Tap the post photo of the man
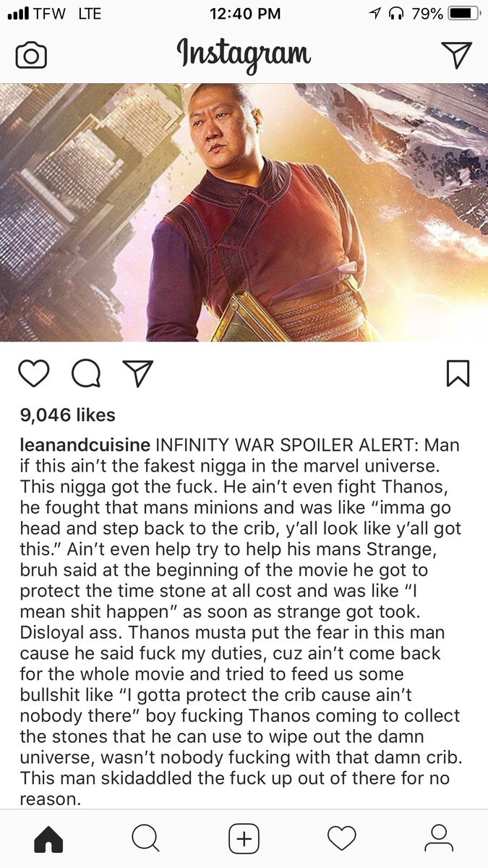 click(x=244, y=212)
